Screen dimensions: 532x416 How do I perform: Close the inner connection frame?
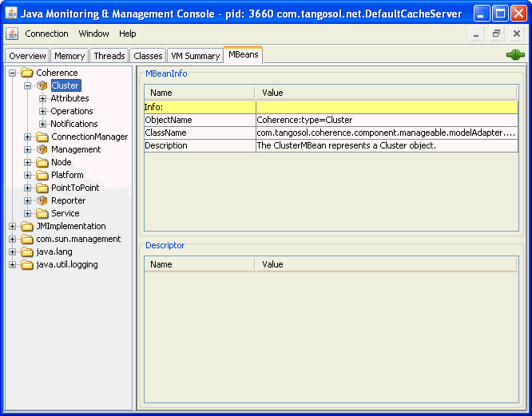[517, 34]
